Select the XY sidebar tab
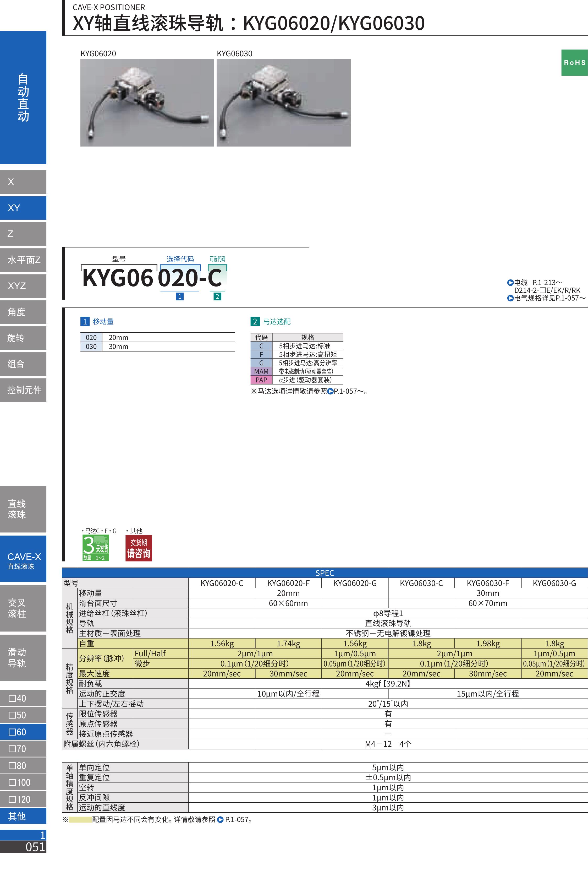 point(23,208)
